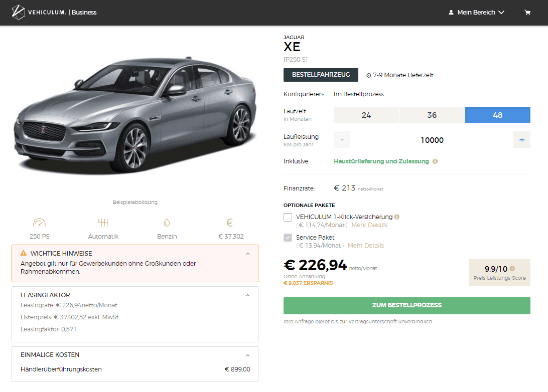Image resolution: width=548 pixels, height=392 pixels.
Task: Click the Finanzrate € 213 value
Action: [345, 188]
